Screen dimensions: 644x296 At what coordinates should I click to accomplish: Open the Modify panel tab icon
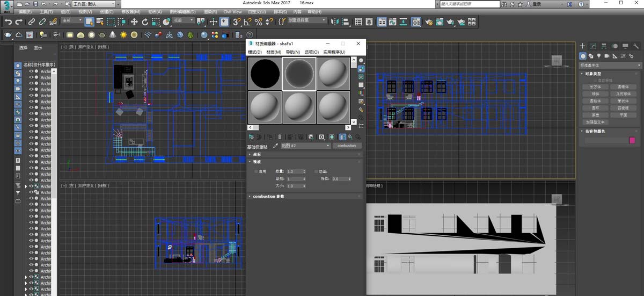coord(593,46)
